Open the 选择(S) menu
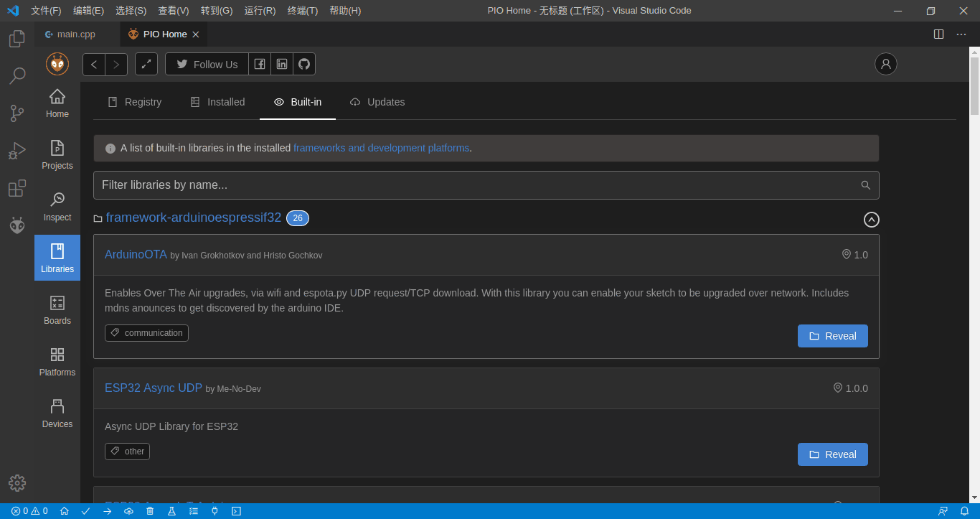The width and height of the screenshot is (980, 519). [x=131, y=11]
